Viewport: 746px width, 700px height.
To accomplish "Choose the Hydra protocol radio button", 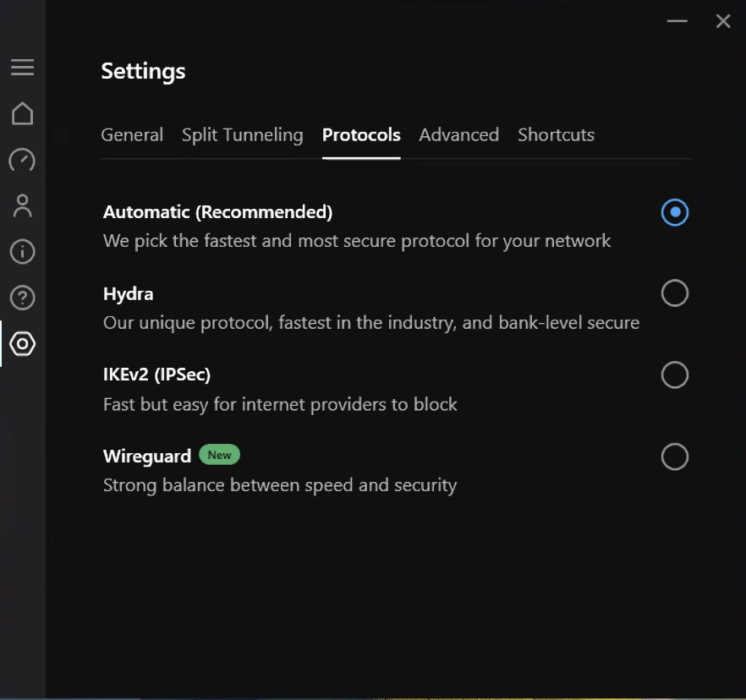I will click(675, 293).
